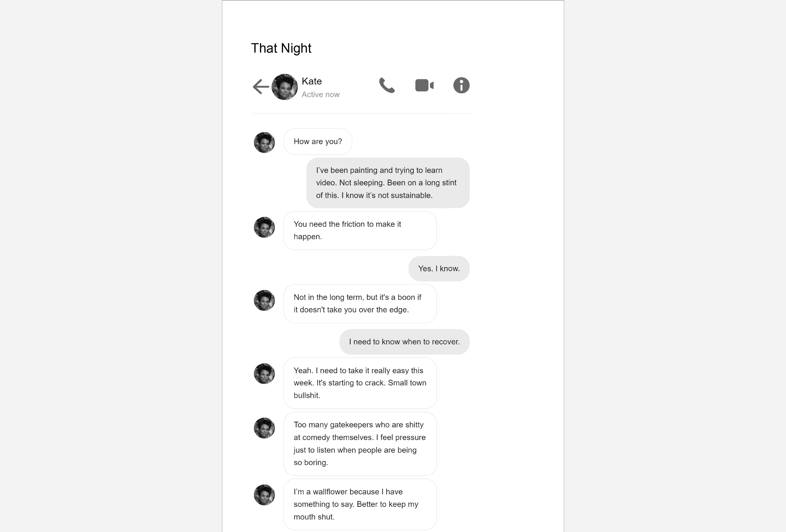This screenshot has height=532, width=786.
Task: Click avatar beside "You need the friction" message
Action: click(264, 227)
